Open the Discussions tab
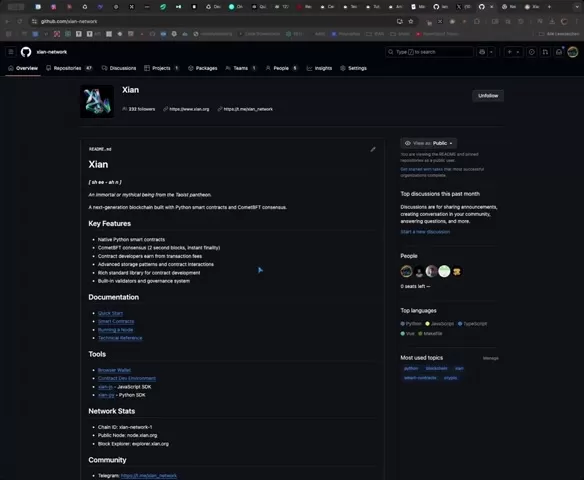 (x=119, y=68)
